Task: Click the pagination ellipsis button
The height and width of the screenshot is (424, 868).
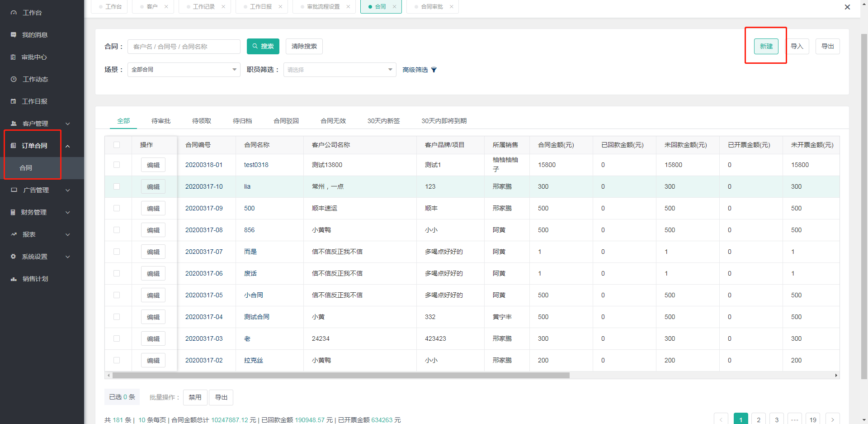Action: click(795, 419)
